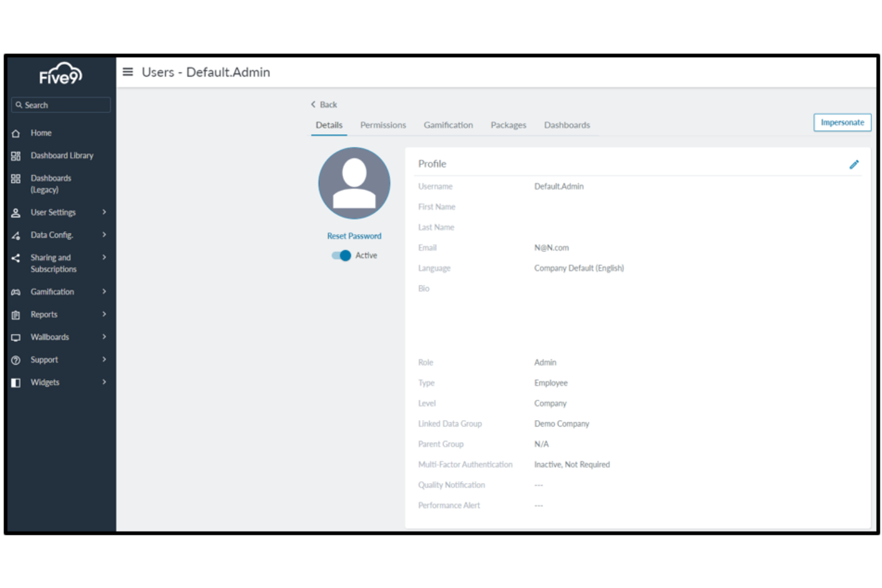
Task: Select the Dashboard Library icon
Action: click(x=16, y=155)
